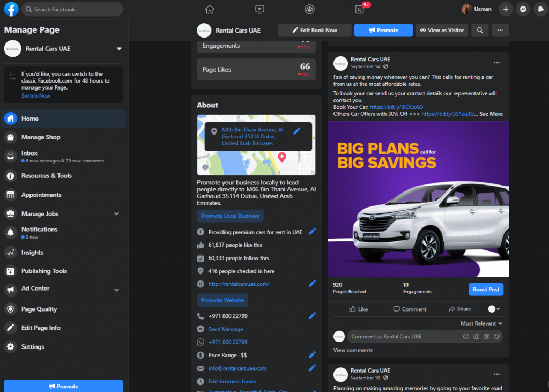Expand the Ad Center section

click(x=116, y=290)
